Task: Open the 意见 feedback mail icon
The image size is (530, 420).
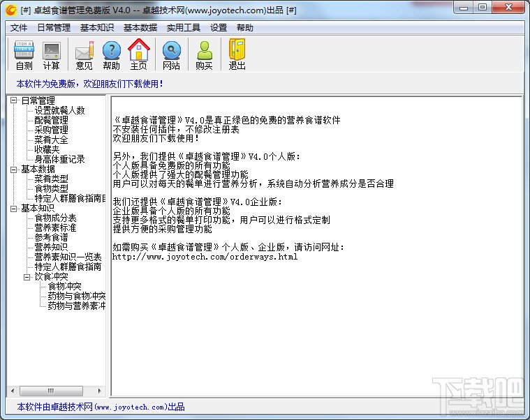Action: coord(84,54)
